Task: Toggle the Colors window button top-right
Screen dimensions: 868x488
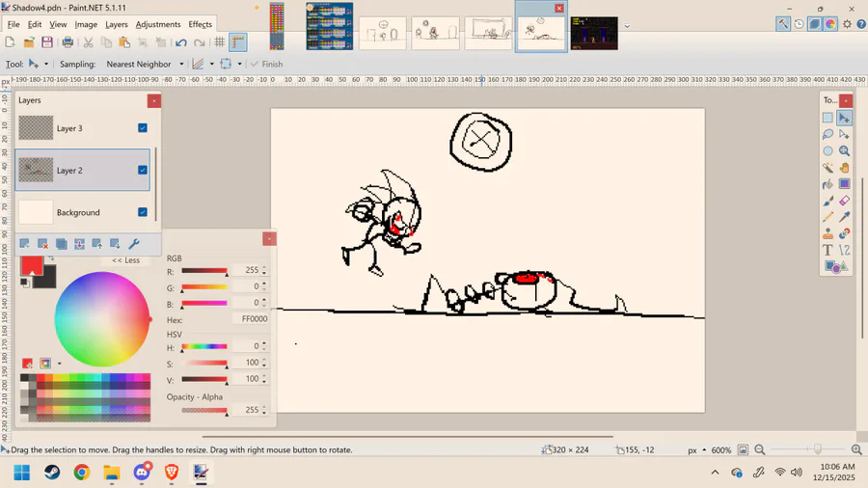Action: pos(830,24)
